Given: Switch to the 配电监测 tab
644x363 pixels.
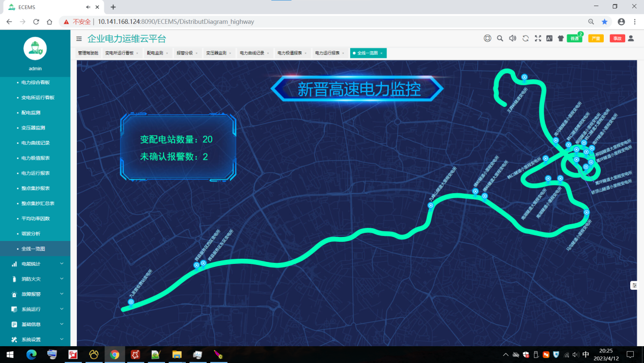Looking at the screenshot, I should pos(154,53).
